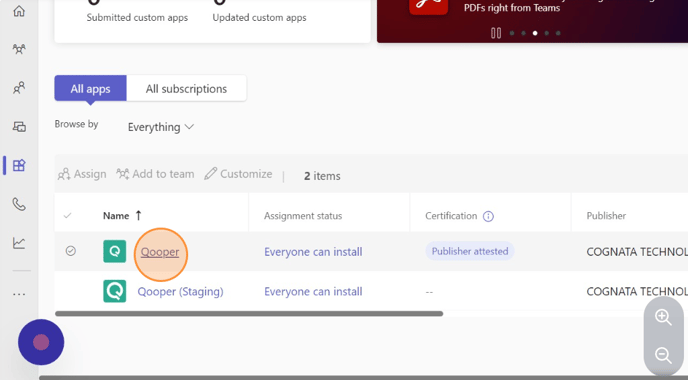Open the Users icon in sidebar
The height and width of the screenshot is (380, 688).
coord(19,88)
